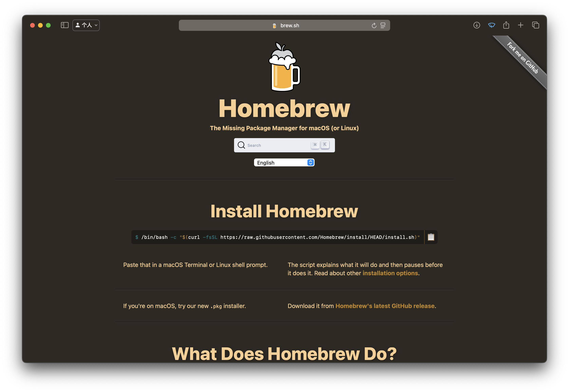Click the Search input field
Image resolution: width=569 pixels, height=392 pixels.
click(278, 145)
